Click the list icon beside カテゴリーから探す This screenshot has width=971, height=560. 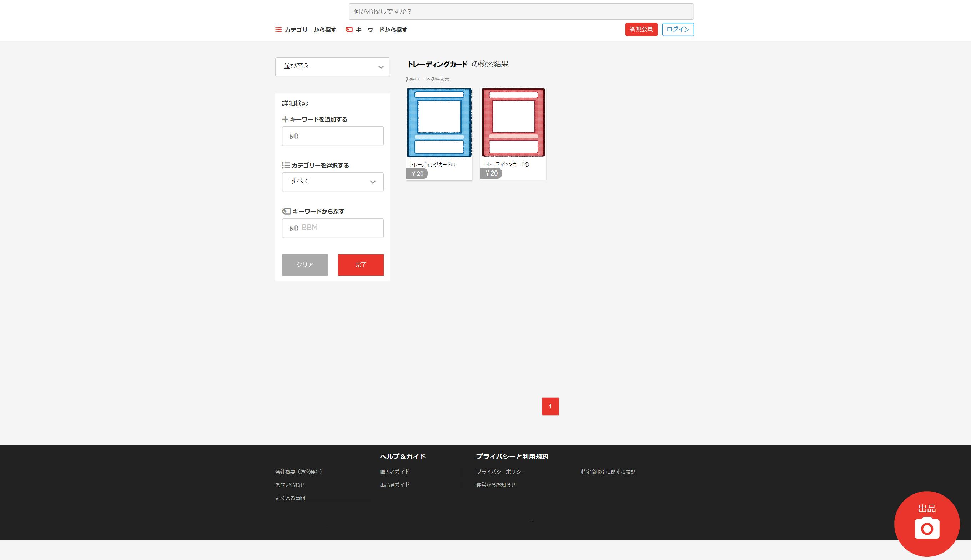pos(278,30)
